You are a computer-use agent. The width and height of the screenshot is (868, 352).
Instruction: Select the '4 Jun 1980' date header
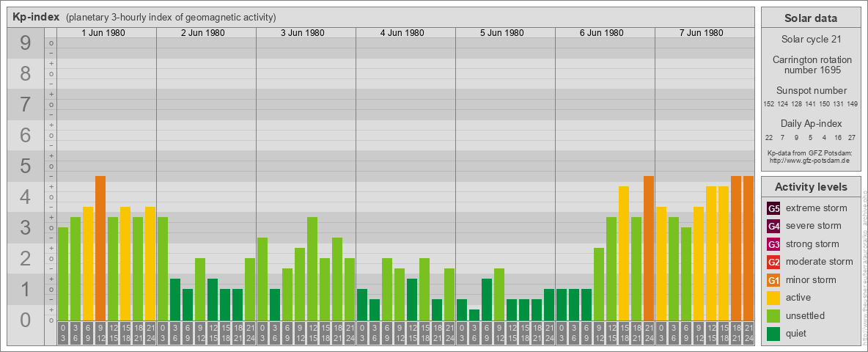(402, 33)
